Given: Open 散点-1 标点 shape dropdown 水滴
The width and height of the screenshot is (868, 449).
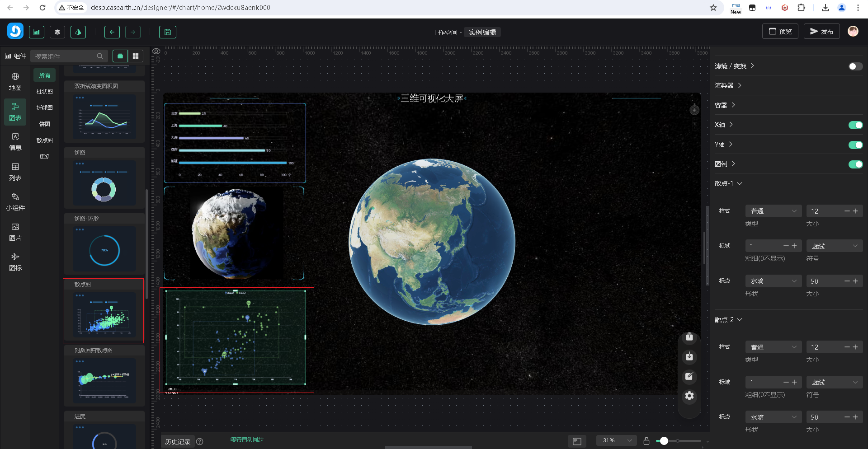Looking at the screenshot, I should (x=773, y=281).
